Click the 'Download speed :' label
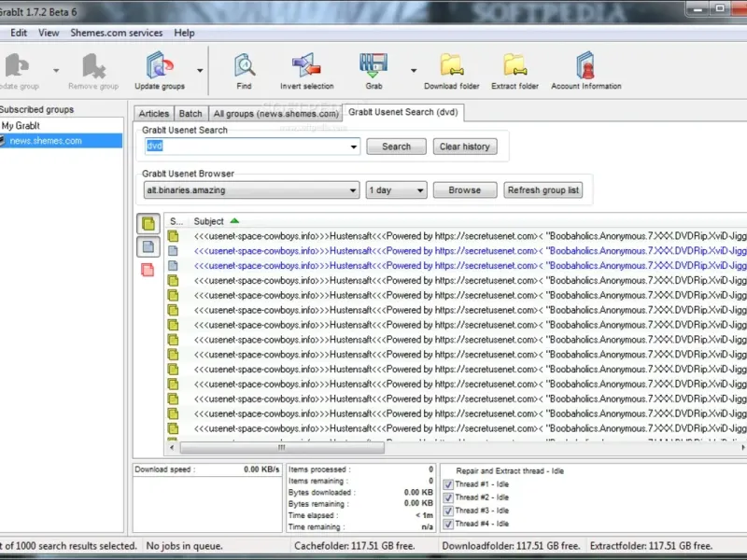This screenshot has width=747, height=560. [x=165, y=469]
